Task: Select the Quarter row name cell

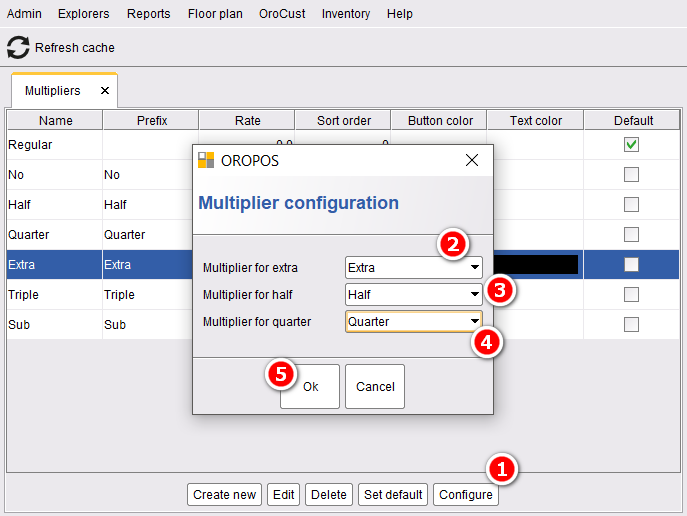Action: pos(55,234)
